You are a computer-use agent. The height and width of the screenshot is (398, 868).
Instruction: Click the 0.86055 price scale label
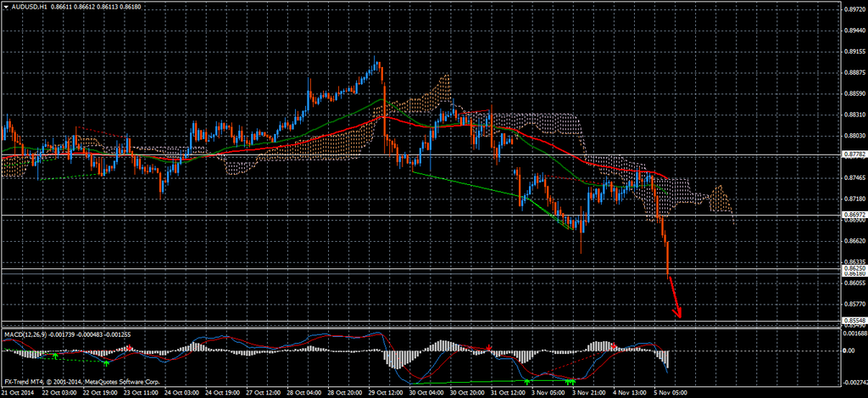pos(853,283)
